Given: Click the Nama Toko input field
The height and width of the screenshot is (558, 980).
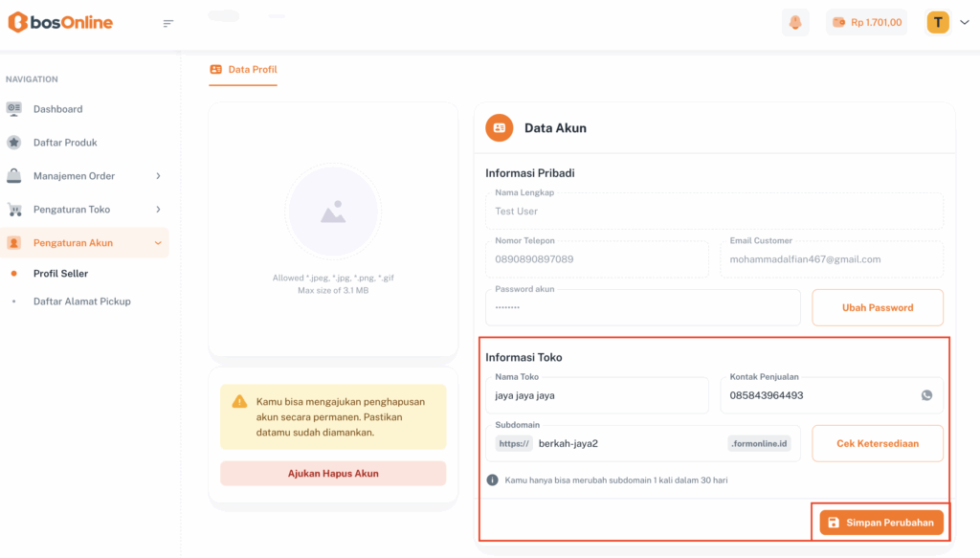Looking at the screenshot, I should [x=596, y=395].
